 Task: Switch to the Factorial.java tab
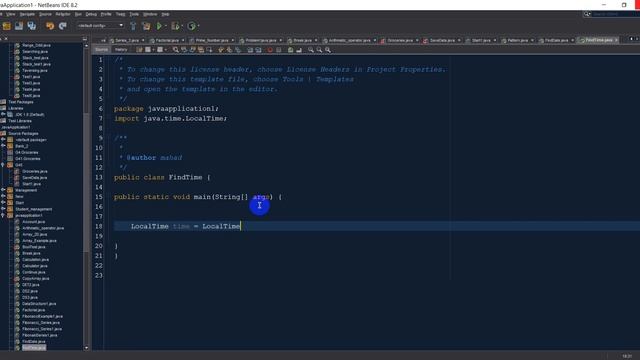167,40
